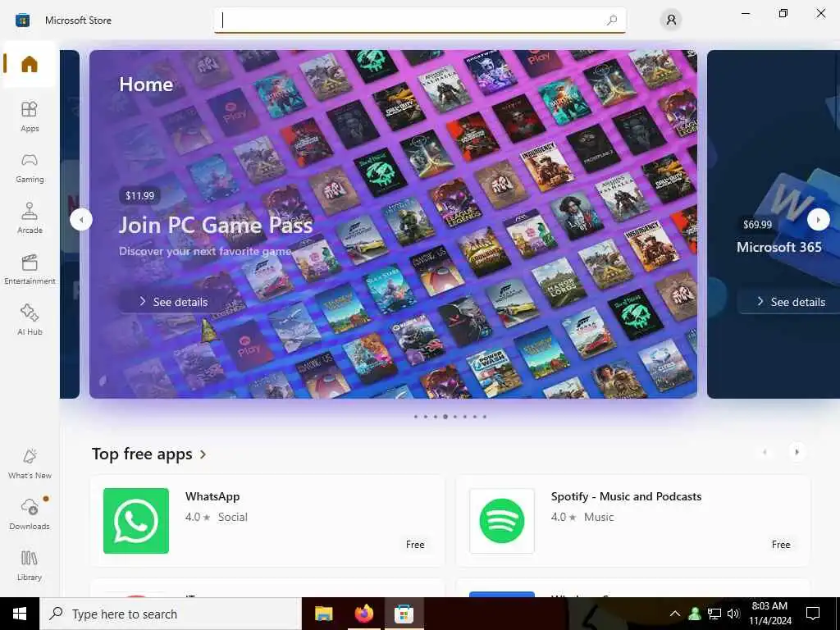Open the Entertainment section

pos(30,269)
